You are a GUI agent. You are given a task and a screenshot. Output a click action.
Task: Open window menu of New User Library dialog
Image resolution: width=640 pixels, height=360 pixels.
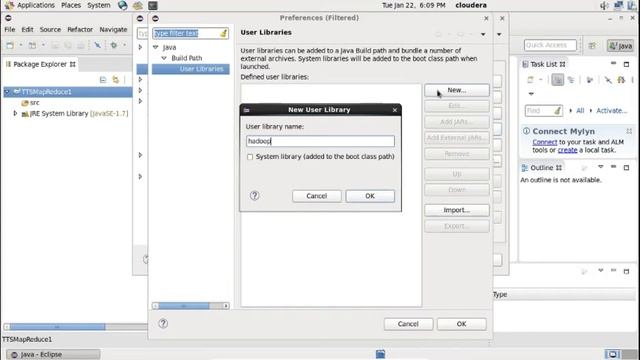point(247,110)
